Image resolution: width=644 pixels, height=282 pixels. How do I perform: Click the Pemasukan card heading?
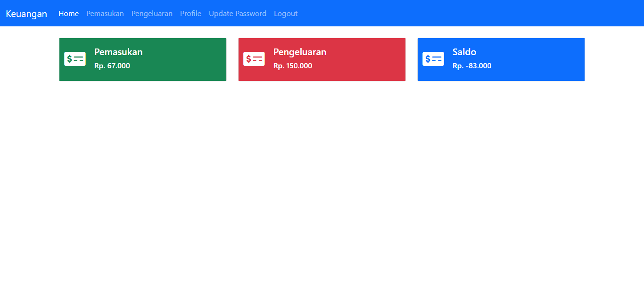(118, 52)
